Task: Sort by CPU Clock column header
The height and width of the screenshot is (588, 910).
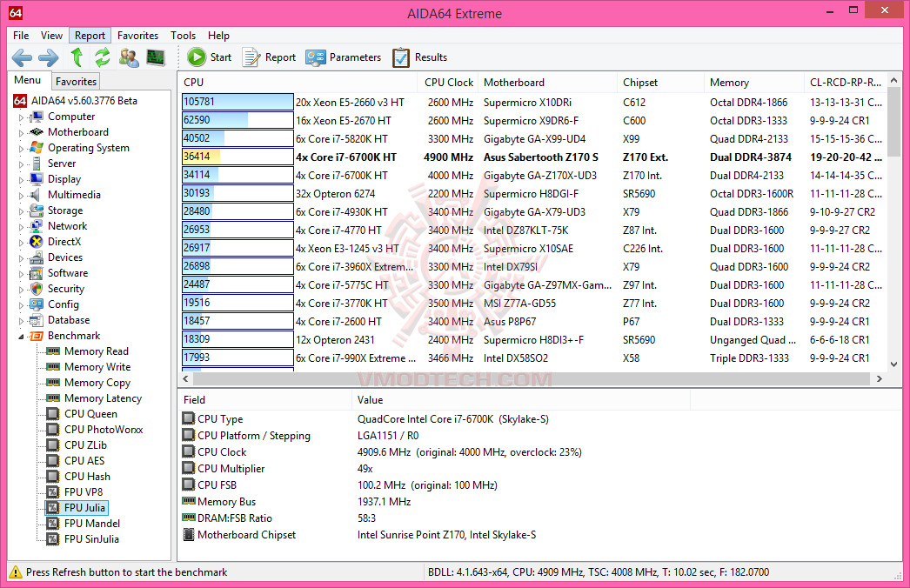Action: pyautogui.click(x=448, y=83)
